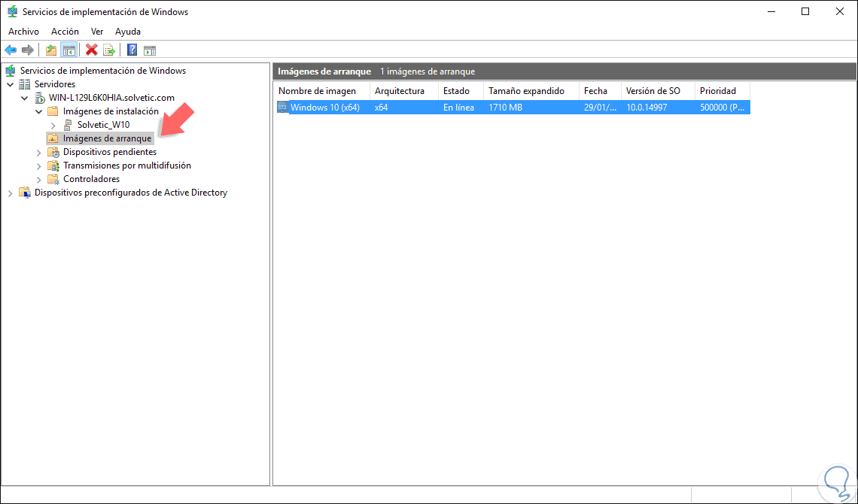Click the Back arrow toolbar icon
The height and width of the screenshot is (504, 858).
tap(11, 50)
